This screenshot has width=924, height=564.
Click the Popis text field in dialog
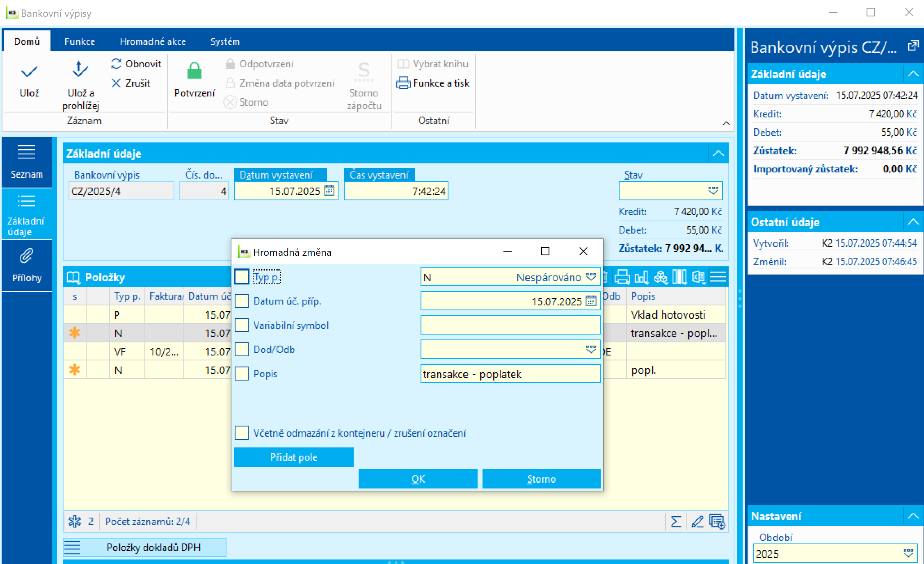pos(510,374)
